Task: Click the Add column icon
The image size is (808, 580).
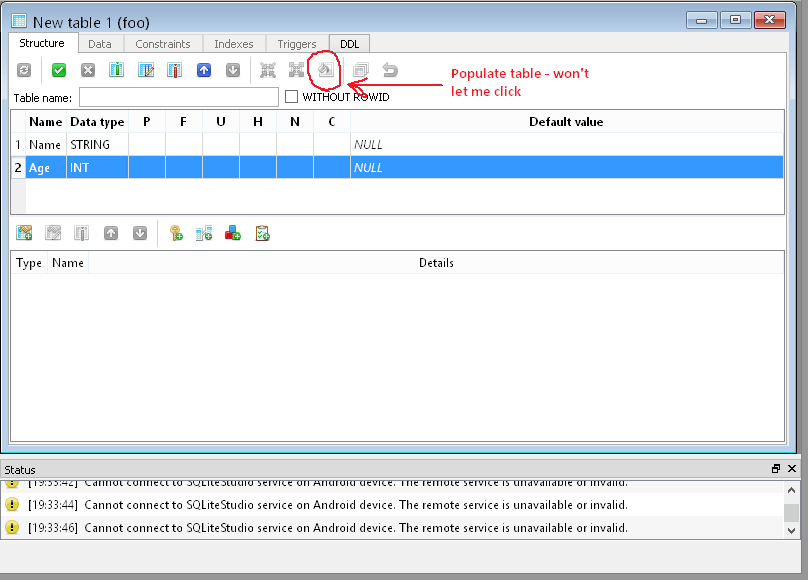Action: [117, 70]
